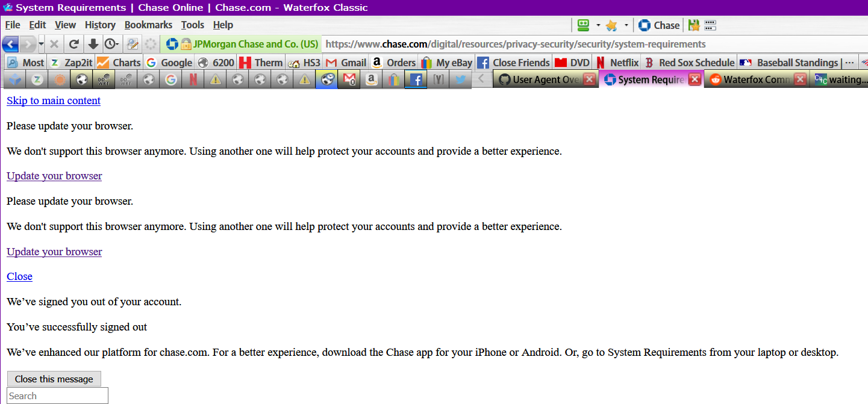Click the Close this message button

point(54,379)
